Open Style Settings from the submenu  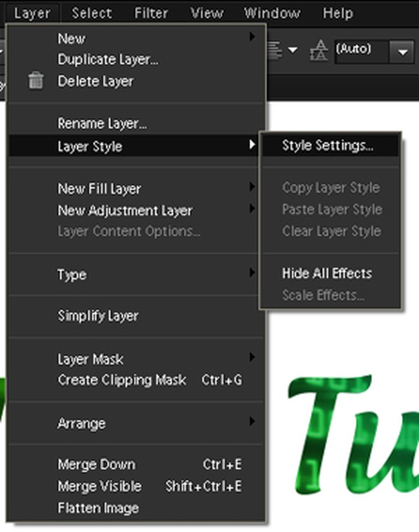(327, 146)
